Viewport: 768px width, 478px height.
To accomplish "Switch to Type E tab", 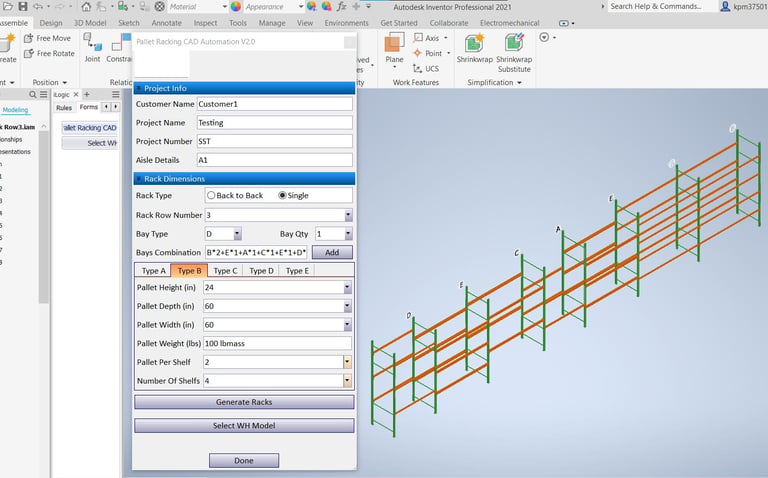I will (297, 271).
